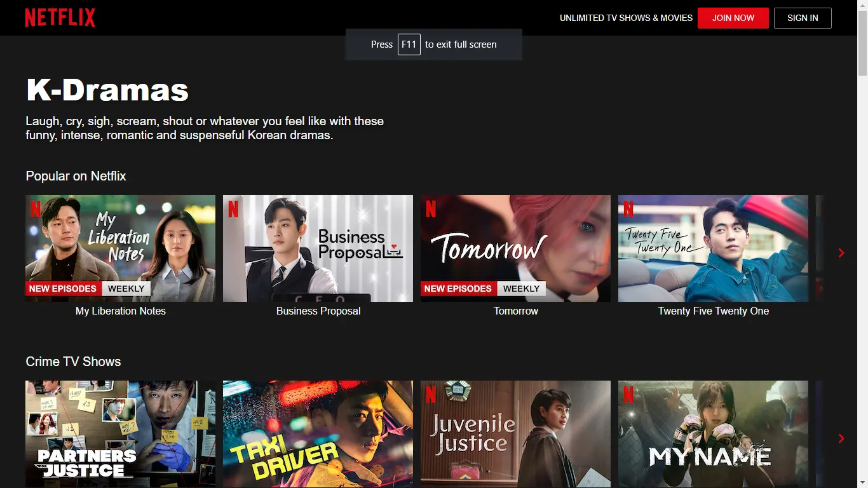Select the My Name thumbnail
This screenshot has width=868, height=488.
click(x=713, y=433)
